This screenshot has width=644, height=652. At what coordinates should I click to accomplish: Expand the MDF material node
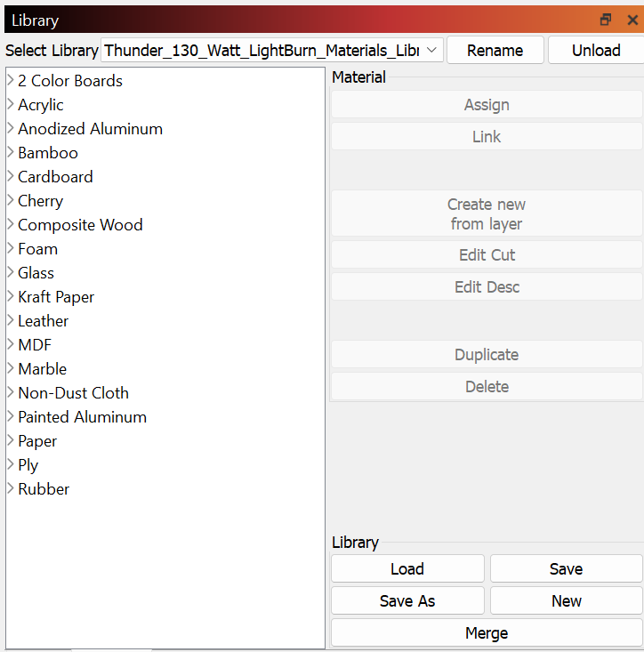[11, 345]
